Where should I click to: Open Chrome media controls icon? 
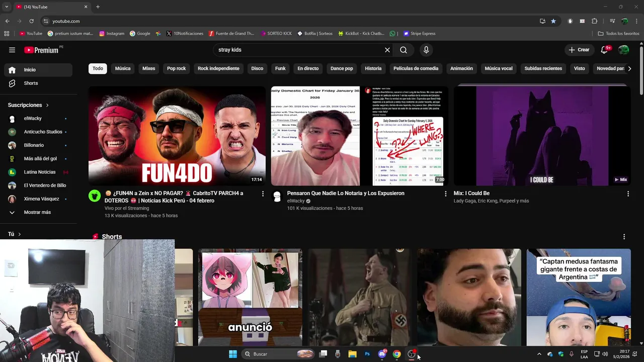click(612, 21)
